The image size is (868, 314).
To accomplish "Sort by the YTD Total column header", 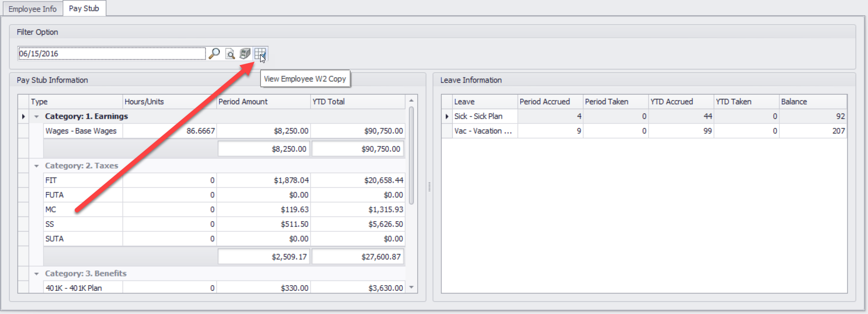I will 357,102.
